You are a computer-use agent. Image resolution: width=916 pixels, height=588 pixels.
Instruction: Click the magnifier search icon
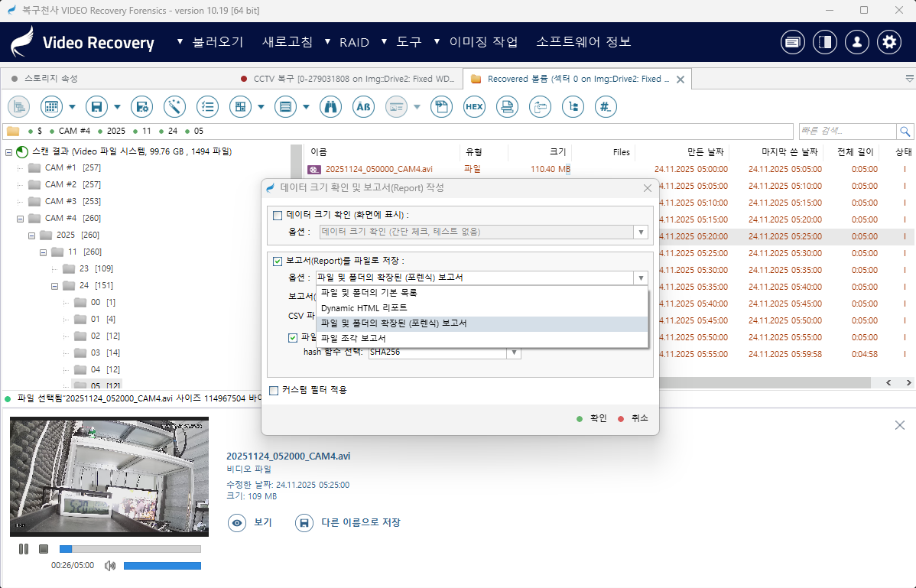click(905, 131)
